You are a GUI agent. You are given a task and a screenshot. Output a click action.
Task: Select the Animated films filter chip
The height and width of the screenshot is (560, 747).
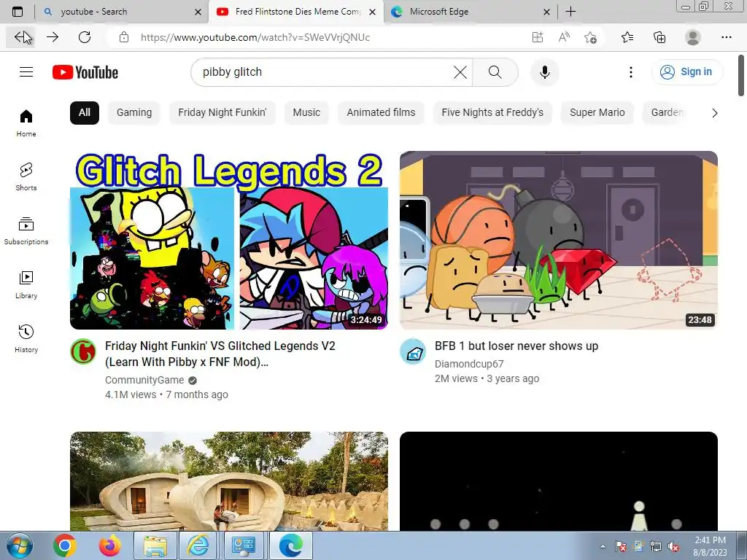[381, 112]
